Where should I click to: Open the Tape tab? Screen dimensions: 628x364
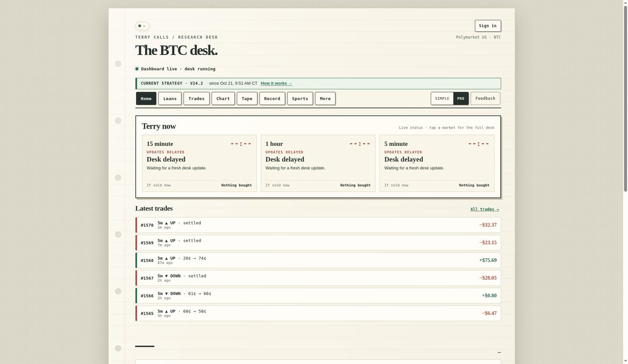[x=247, y=98]
